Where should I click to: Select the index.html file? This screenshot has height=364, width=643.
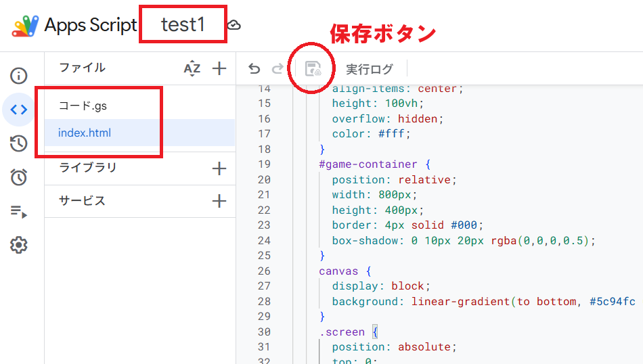coord(139,133)
